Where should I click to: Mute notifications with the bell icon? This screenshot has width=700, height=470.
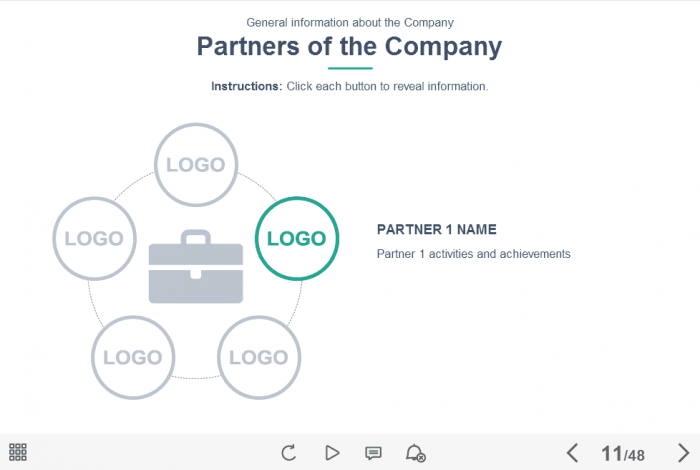(415, 453)
